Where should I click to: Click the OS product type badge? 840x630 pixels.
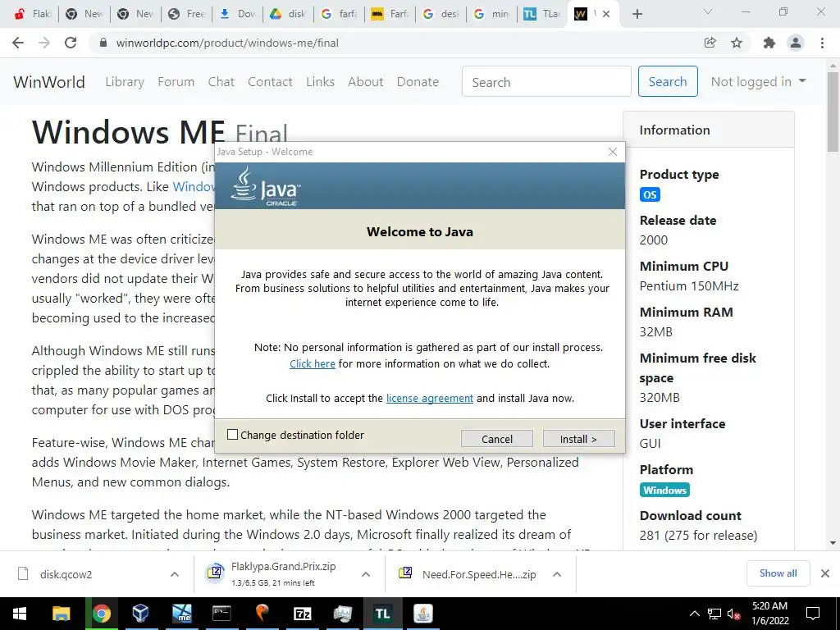650,194
